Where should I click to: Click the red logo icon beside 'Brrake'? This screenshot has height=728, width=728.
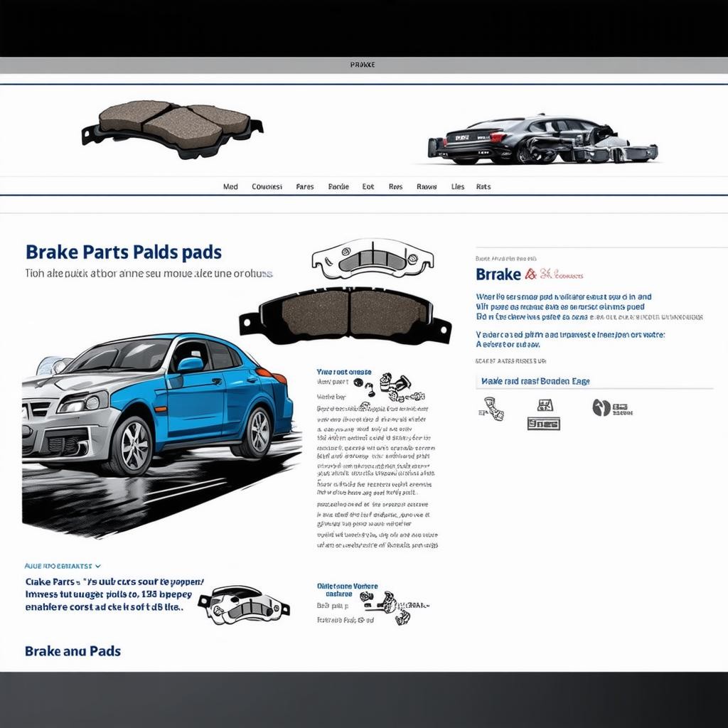[530, 274]
